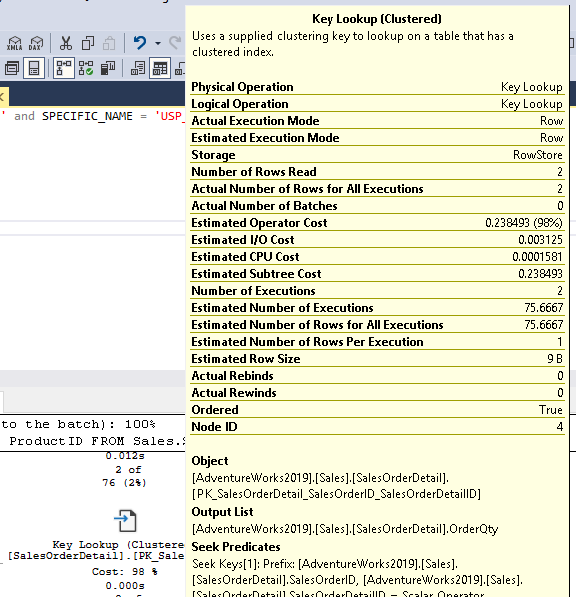576x597 pixels.
Task: Click the greyed-out Paste icon
Action: 109,43
